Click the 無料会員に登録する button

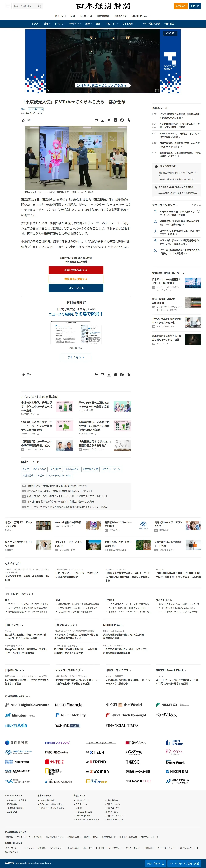coord(76,279)
